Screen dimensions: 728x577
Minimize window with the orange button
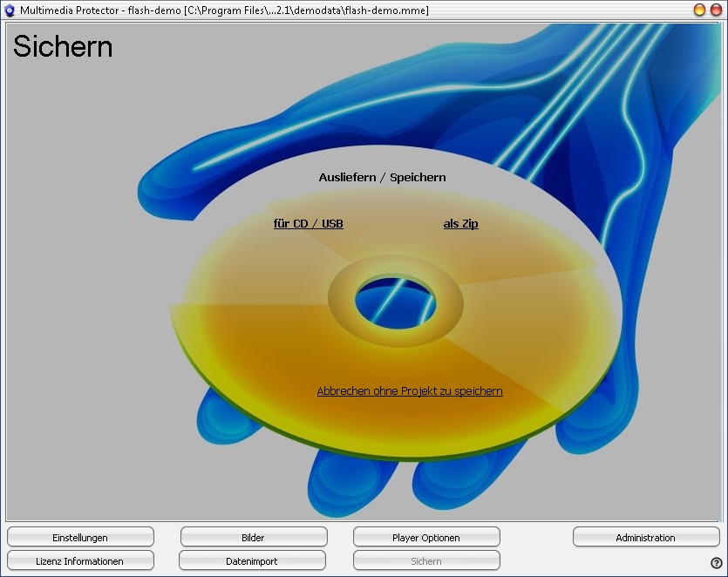coord(699,10)
